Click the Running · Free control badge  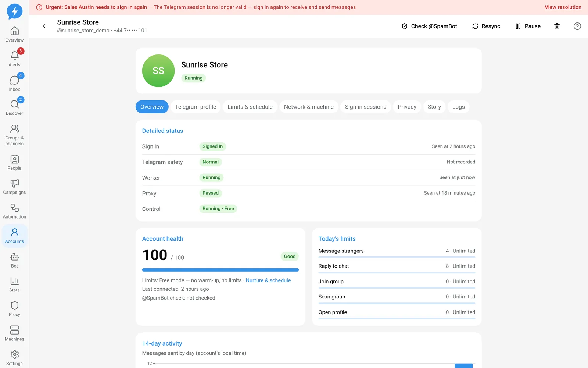[x=218, y=209]
